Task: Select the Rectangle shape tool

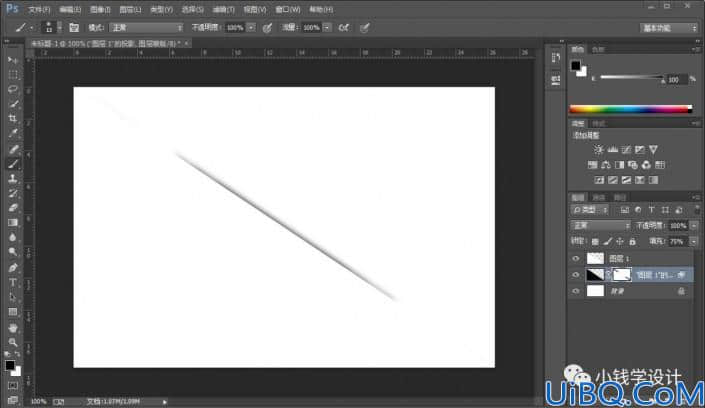Action: (13, 312)
